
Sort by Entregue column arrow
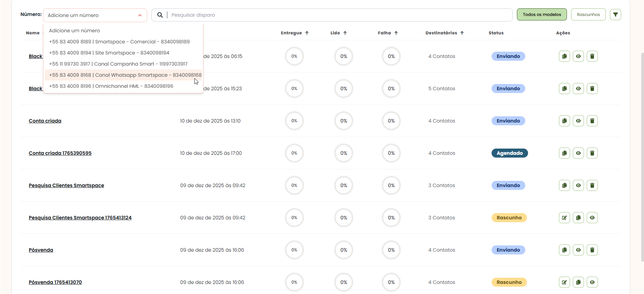[x=307, y=33]
